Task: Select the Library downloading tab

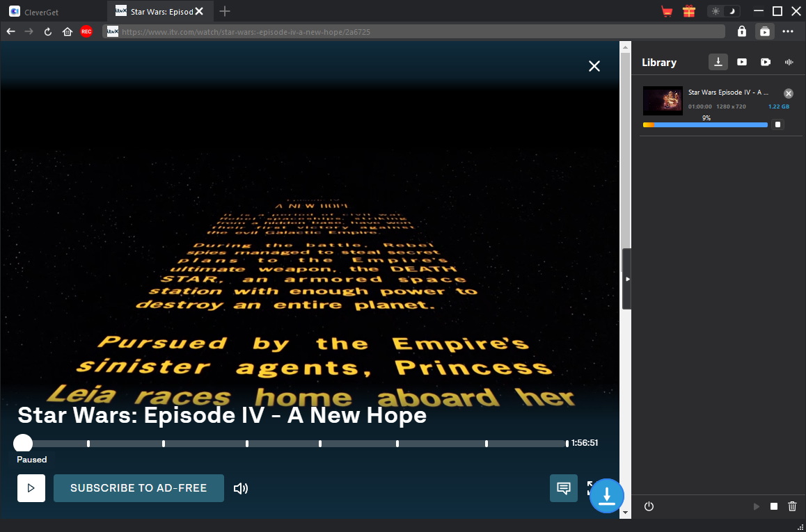Action: tap(718, 62)
